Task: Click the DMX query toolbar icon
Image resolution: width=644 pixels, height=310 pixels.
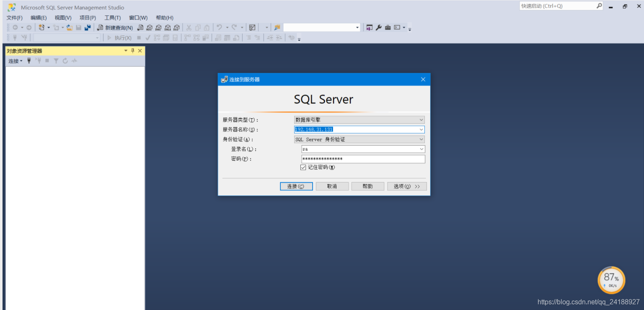Action: pos(158,28)
